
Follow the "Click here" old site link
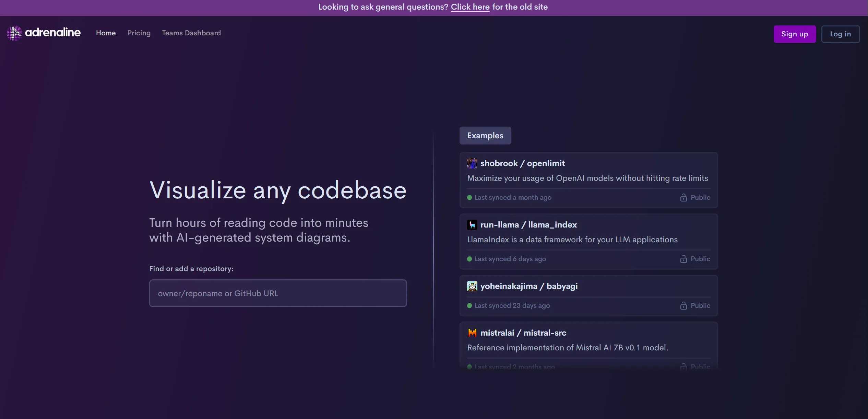[x=470, y=7]
